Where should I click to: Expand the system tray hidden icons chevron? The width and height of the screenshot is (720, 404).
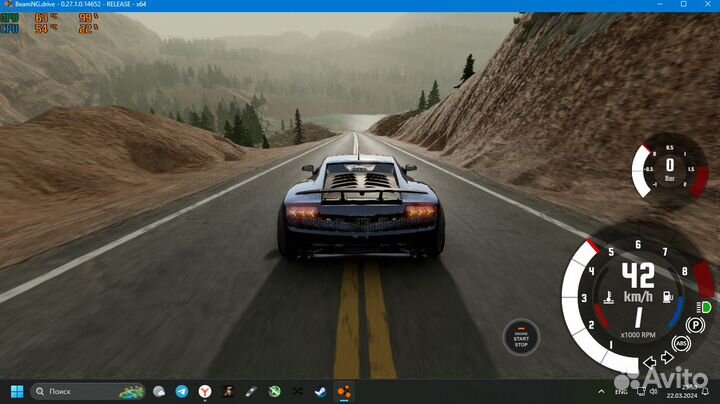coord(601,392)
